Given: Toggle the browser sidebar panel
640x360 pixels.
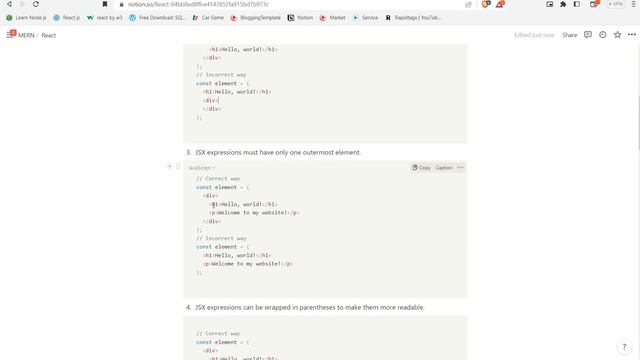Looking at the screenshot, I should point(577,4).
